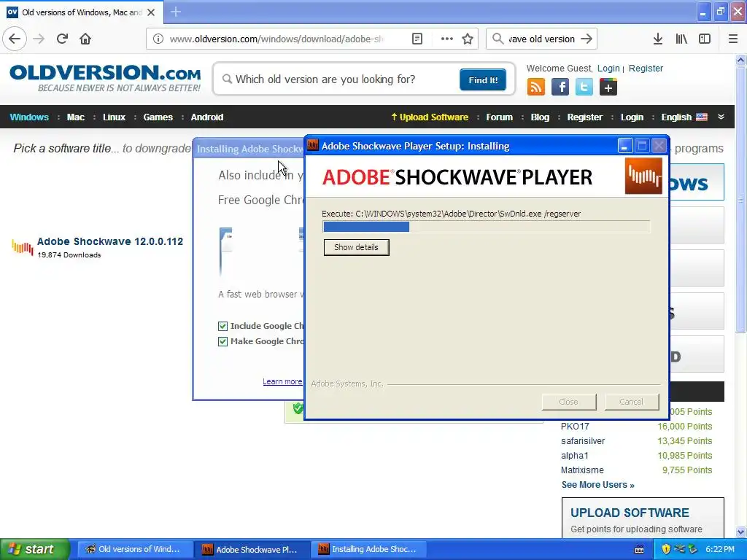Click the safarisilver user name
Image resolution: width=747 pixels, height=560 pixels.
pyautogui.click(x=583, y=441)
